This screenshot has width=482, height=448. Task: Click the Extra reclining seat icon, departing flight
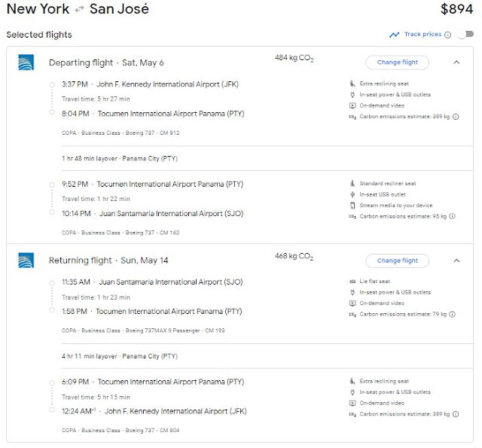352,84
